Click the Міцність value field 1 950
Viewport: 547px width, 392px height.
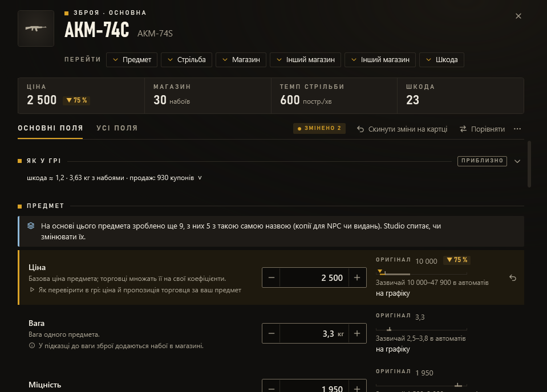[314, 386]
